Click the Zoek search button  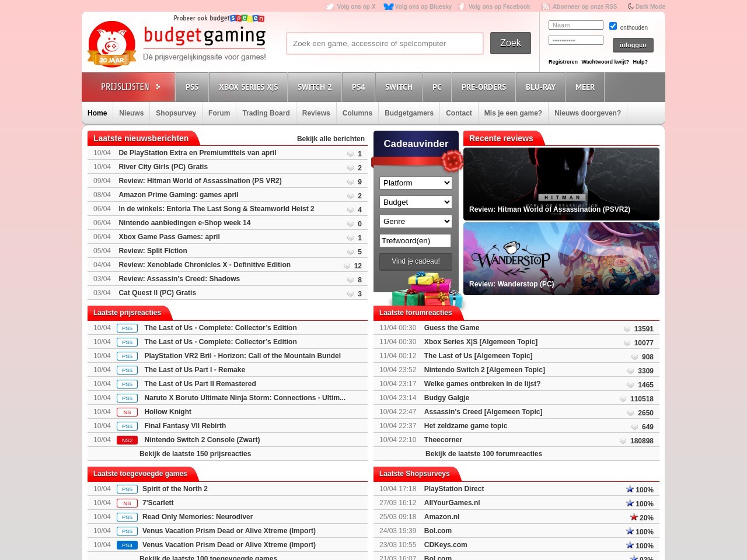click(511, 43)
